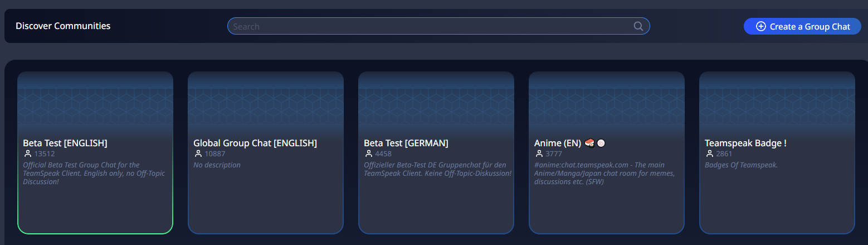The image size is (868, 245).
Task: Open Beta Test [GERMAN] community title
Action: click(406, 143)
